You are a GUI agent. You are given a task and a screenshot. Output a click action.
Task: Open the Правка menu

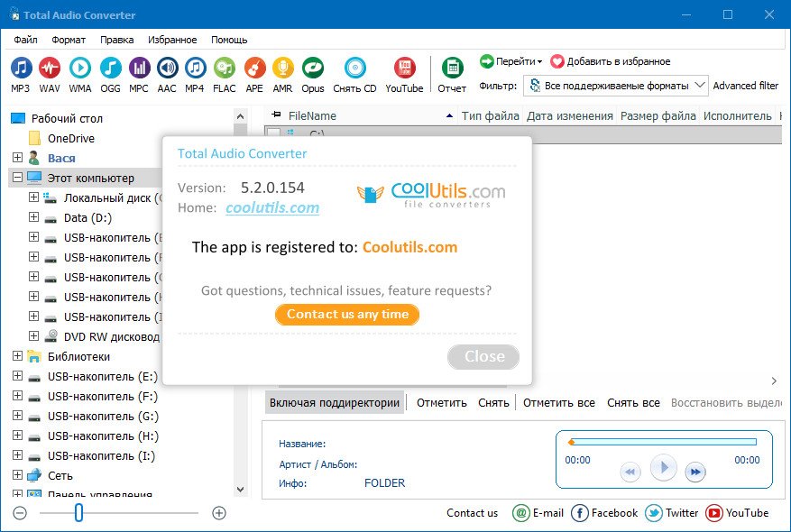tap(117, 40)
